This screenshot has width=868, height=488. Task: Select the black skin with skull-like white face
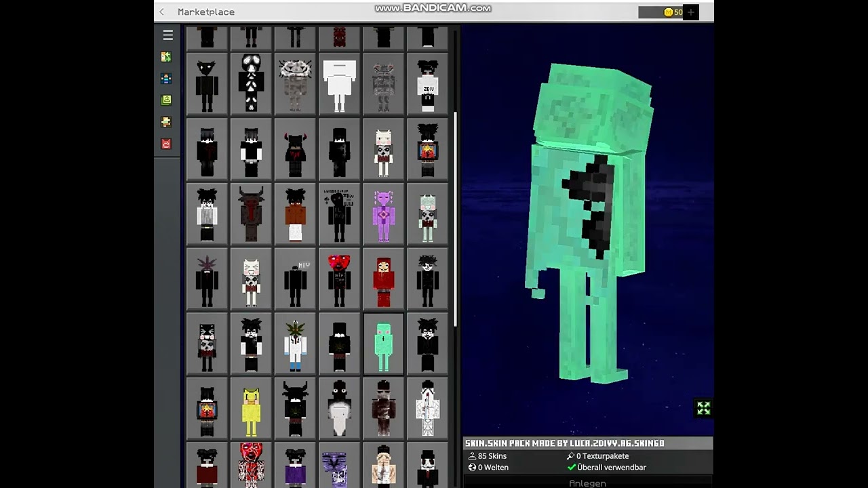(251, 84)
